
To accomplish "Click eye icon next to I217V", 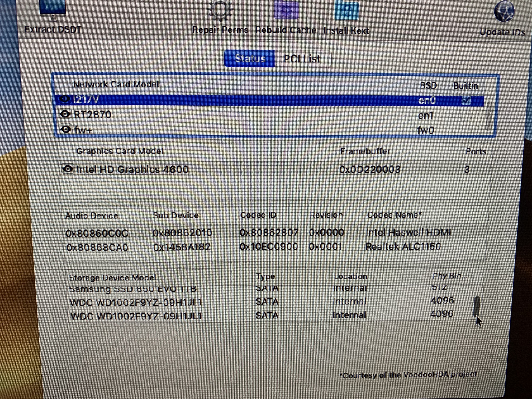I will (65, 99).
